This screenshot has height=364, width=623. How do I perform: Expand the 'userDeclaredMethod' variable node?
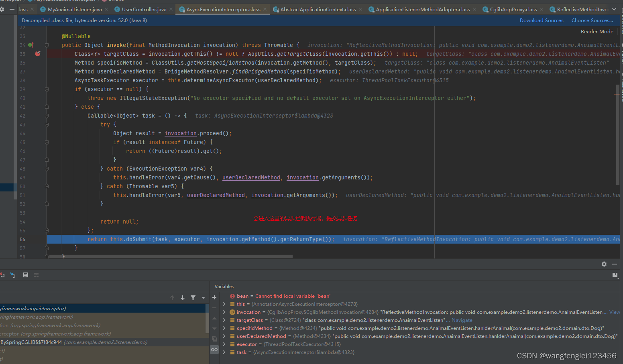point(224,336)
